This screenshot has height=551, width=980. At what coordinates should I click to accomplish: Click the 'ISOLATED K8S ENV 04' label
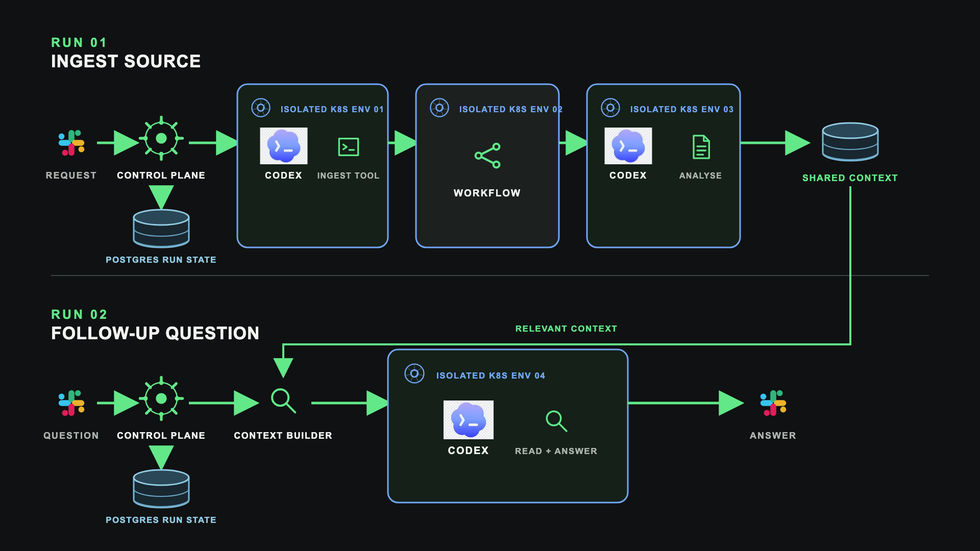(491, 375)
